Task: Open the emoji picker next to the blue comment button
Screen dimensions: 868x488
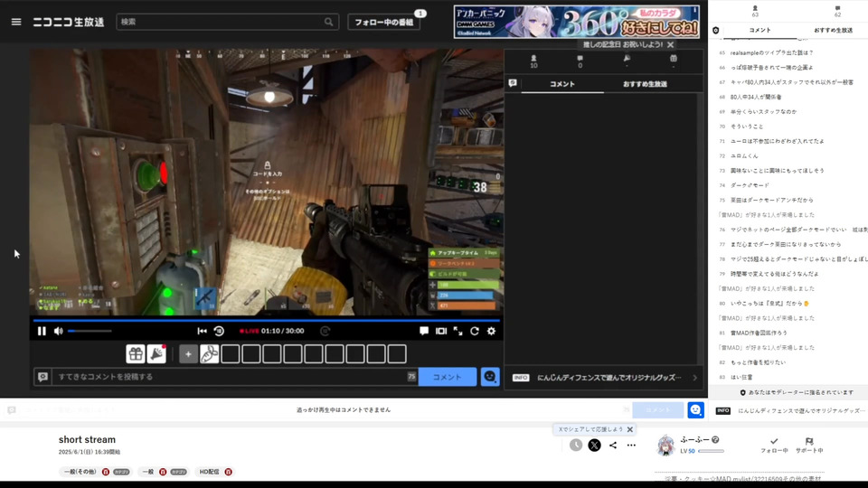Action: [490, 377]
